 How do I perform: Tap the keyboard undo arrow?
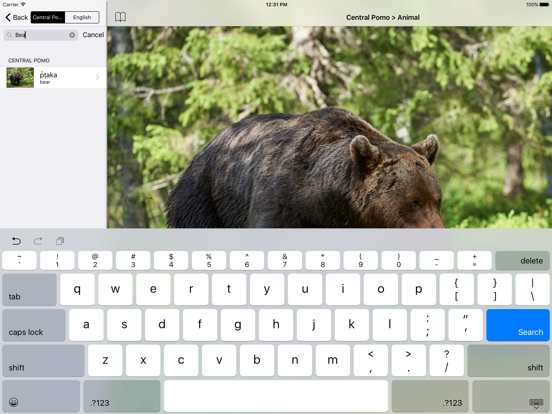coord(16,241)
